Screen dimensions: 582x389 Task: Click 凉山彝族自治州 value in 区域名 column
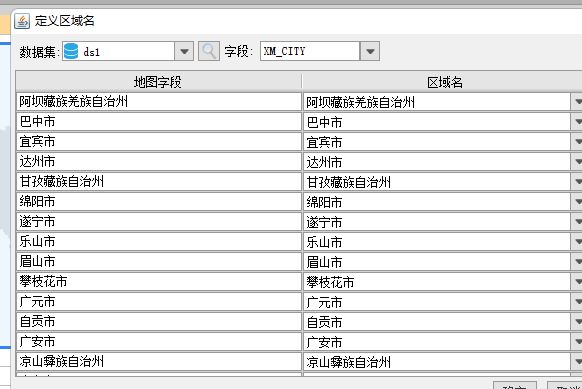[437, 362]
